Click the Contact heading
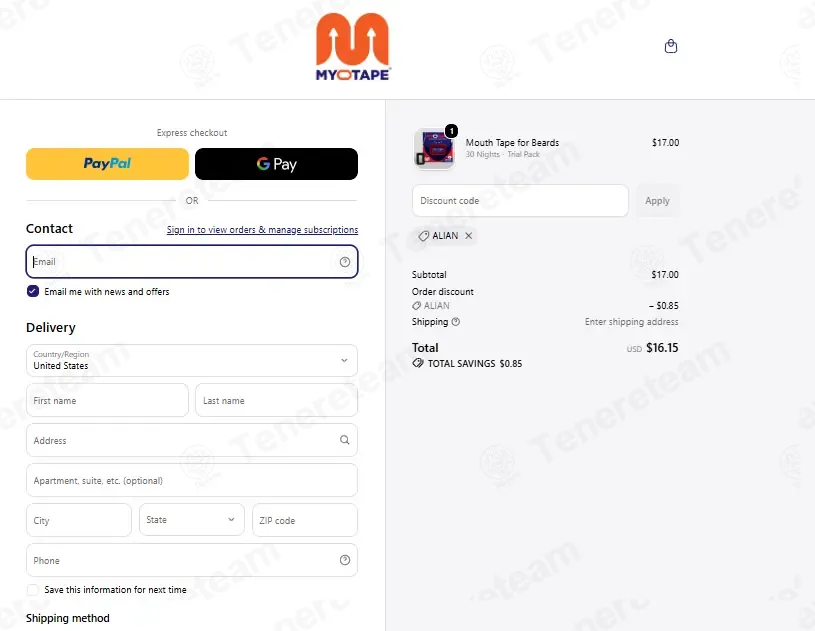 coord(49,229)
